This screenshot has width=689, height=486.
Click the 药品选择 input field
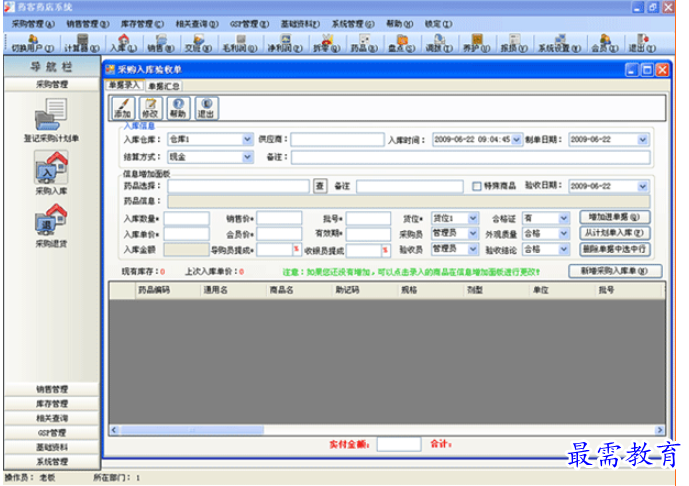(x=238, y=186)
